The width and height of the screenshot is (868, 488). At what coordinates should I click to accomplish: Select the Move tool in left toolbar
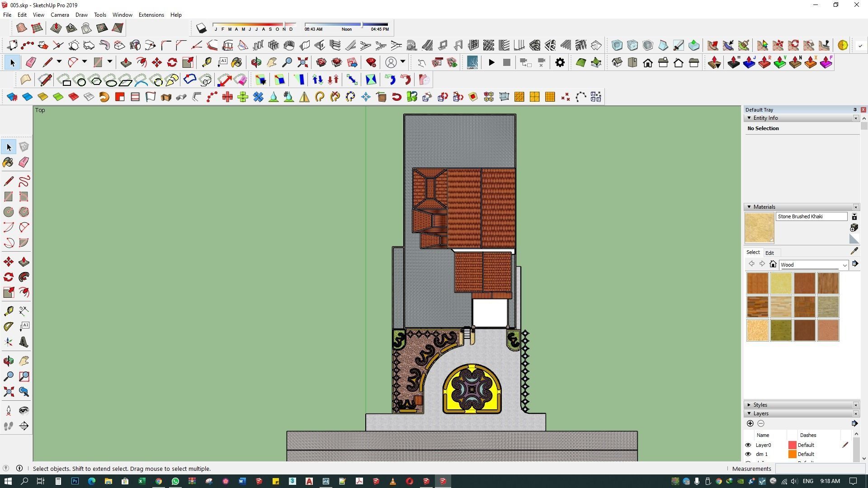[8, 262]
